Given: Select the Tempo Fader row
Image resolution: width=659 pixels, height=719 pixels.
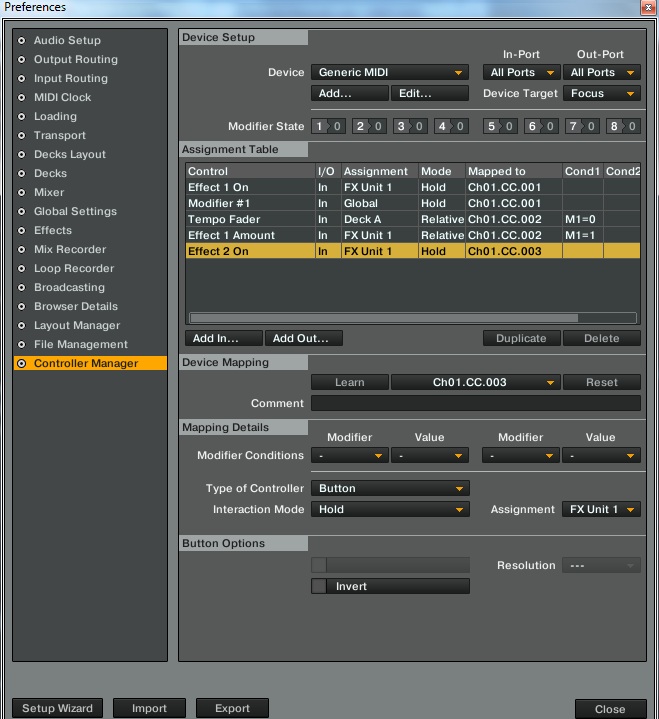Looking at the screenshot, I should [413, 219].
